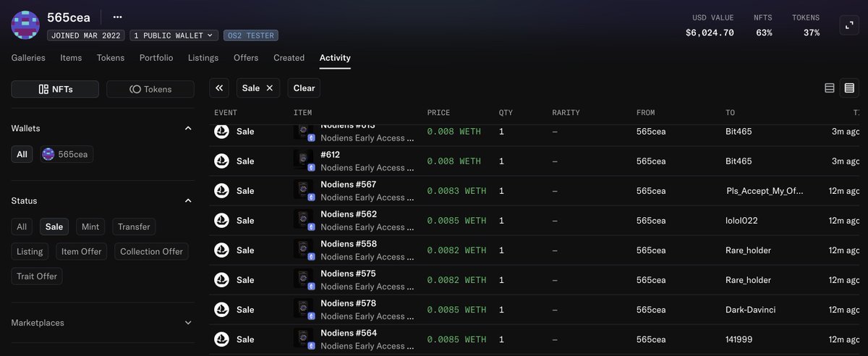Screen dimensions: 868x356
Task: Open Rare_holder in Nodiens #558 row
Action: click(x=749, y=250)
